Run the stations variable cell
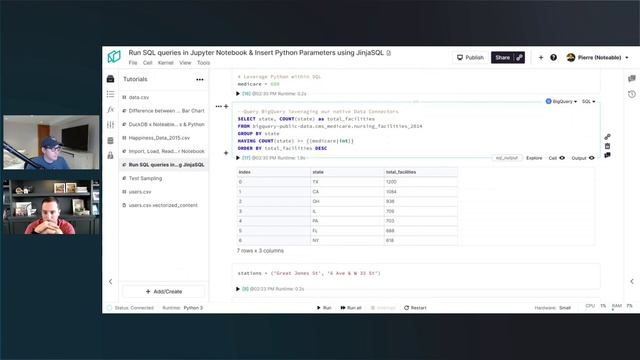The height and width of the screenshot is (360, 640). pos(238,289)
